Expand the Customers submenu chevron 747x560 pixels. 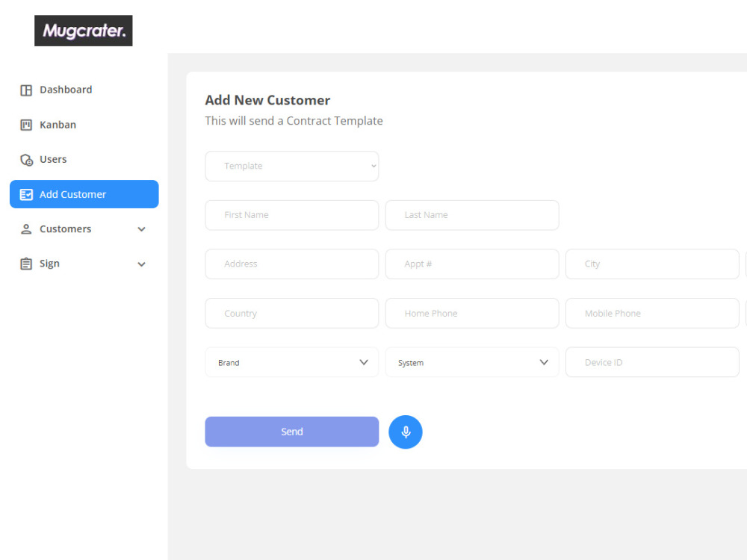point(141,229)
